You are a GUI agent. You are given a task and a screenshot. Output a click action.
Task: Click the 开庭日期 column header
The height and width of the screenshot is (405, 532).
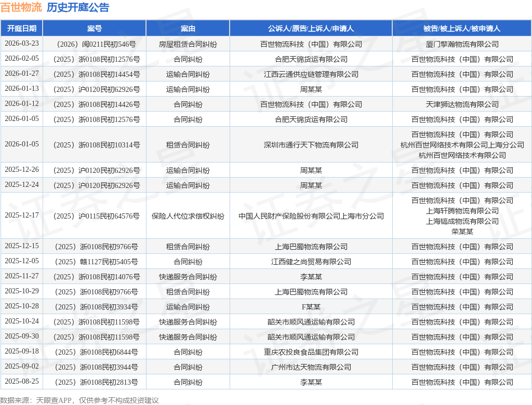point(22,29)
